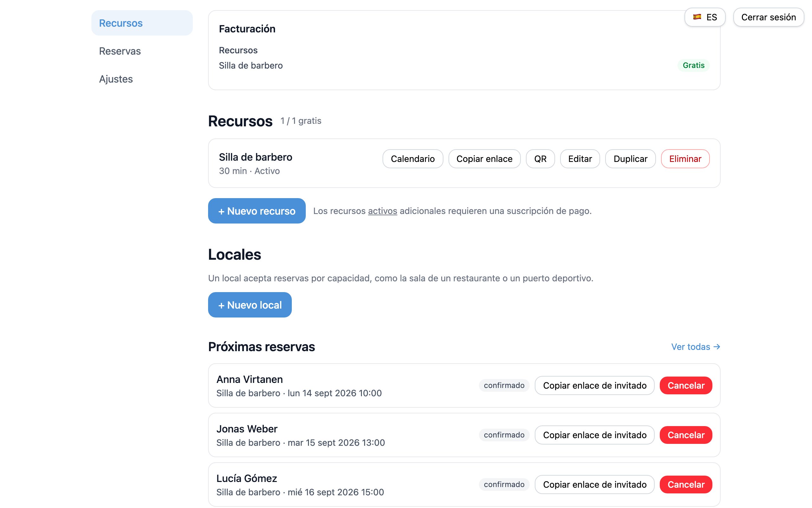Click the Facturación heading
This screenshot has height=508, width=812.
point(247,29)
